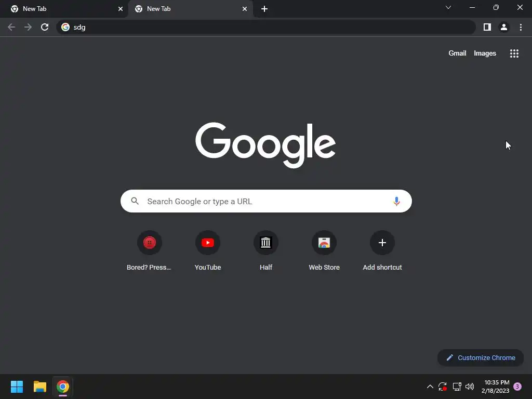The width and height of the screenshot is (532, 399).
Task: Click the browser forward arrow
Action: (x=28, y=27)
